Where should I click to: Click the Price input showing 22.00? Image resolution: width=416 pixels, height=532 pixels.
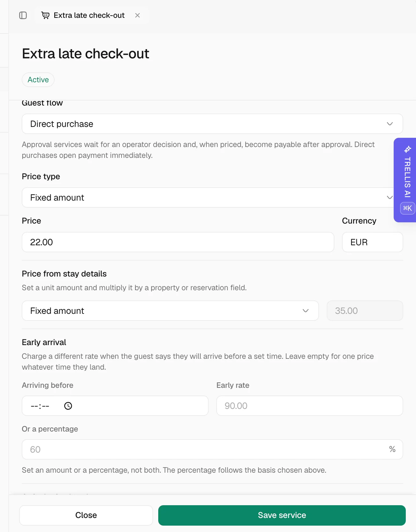tap(178, 242)
